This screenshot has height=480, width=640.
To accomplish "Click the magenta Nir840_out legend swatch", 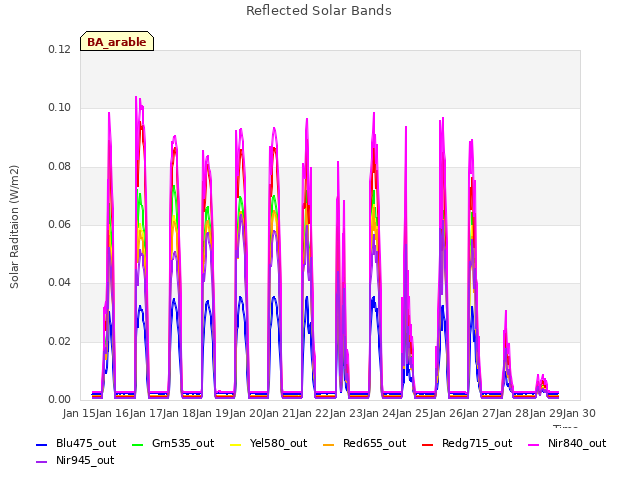I will [534, 444].
